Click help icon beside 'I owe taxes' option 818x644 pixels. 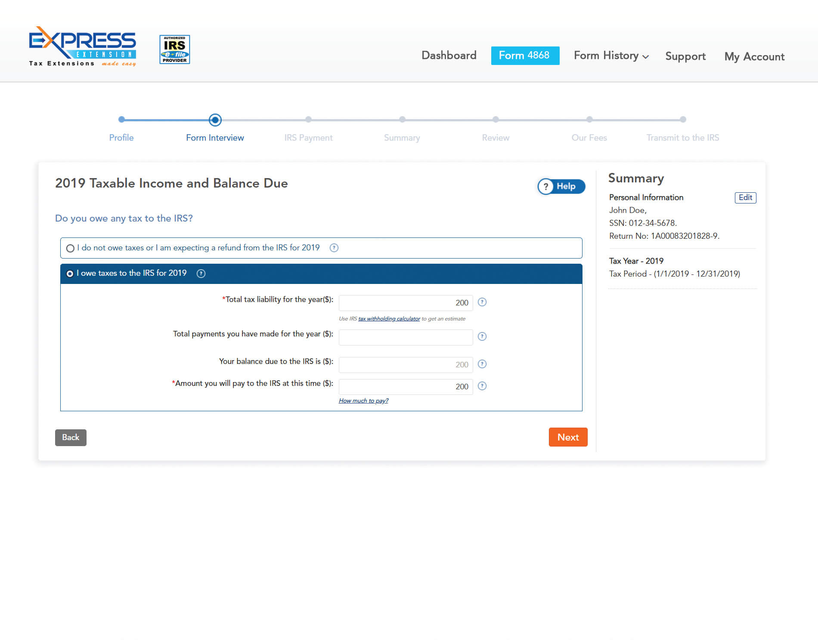201,274
